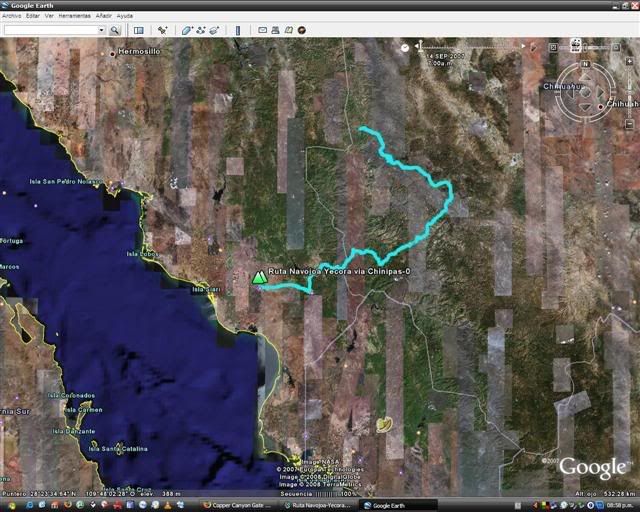Click the email icon in toolbar
Screen dimensions: 640x512
click(x=262, y=30)
